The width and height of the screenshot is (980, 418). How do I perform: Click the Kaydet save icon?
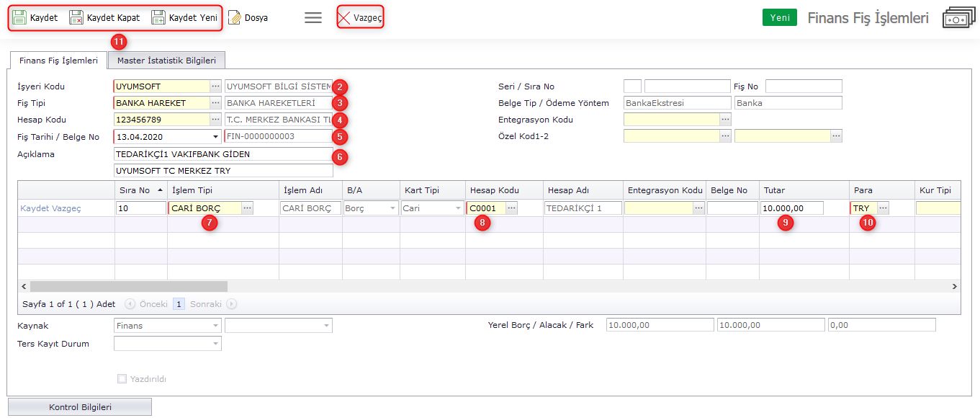click(x=19, y=17)
